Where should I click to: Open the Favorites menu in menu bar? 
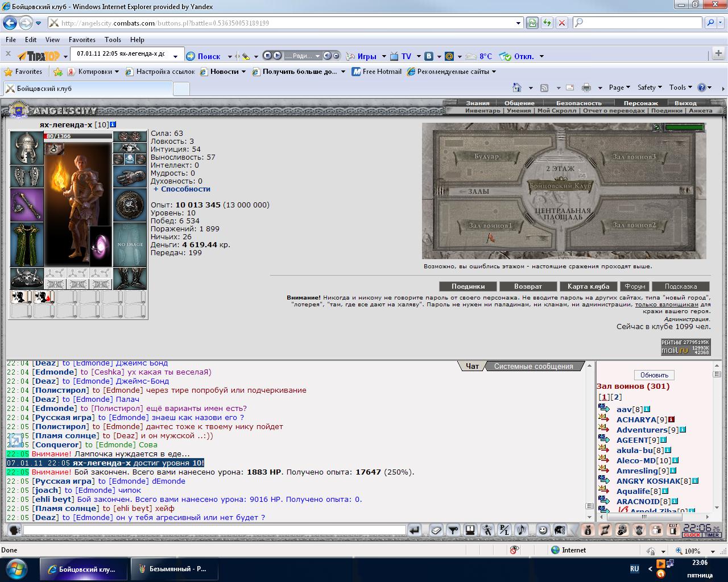tap(82, 40)
